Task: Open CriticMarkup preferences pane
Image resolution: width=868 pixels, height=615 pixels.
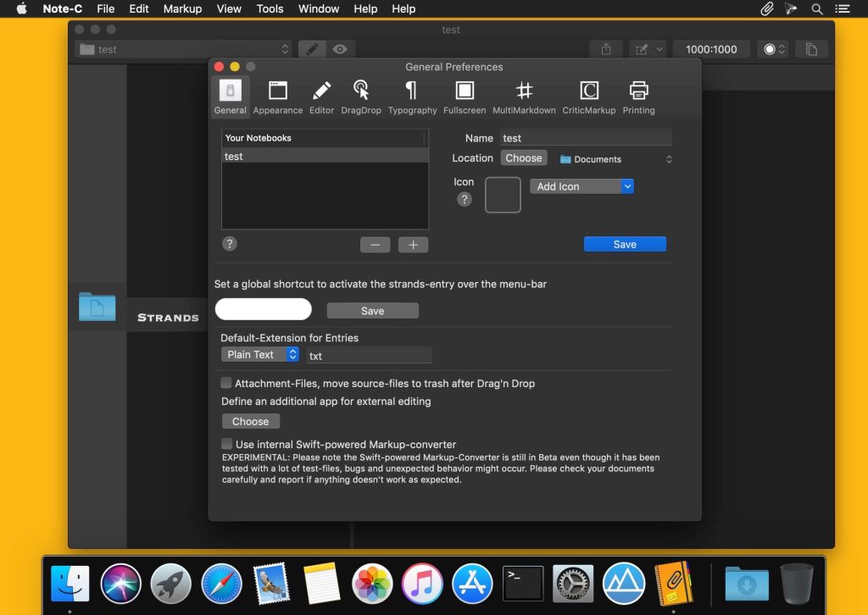Action: coord(588,97)
